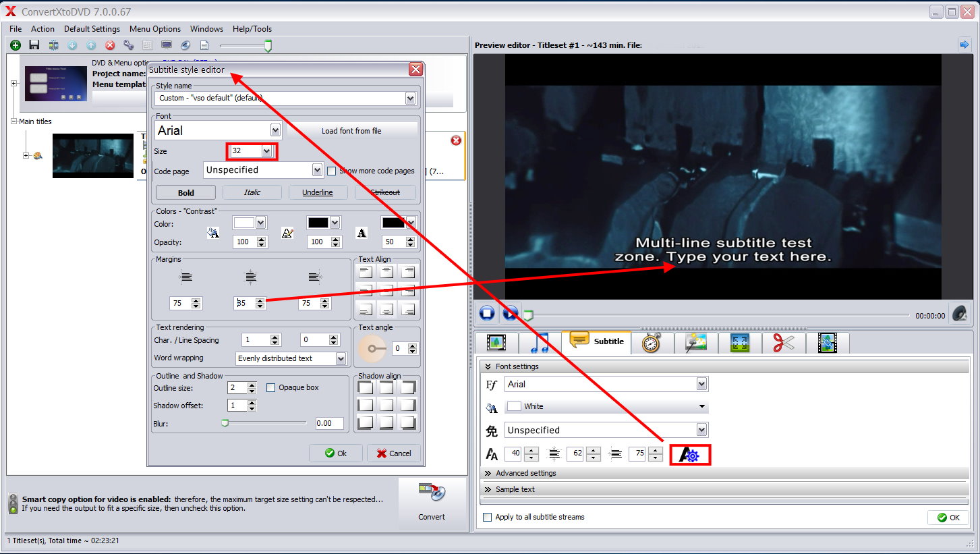Open Default Settings menu
This screenshot has width=980, height=554.
[92, 29]
